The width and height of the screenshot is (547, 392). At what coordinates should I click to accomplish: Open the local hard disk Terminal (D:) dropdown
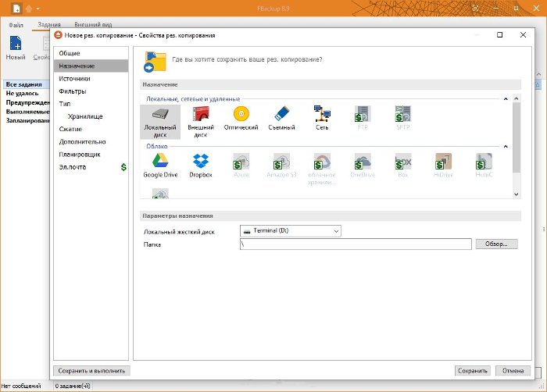click(291, 231)
